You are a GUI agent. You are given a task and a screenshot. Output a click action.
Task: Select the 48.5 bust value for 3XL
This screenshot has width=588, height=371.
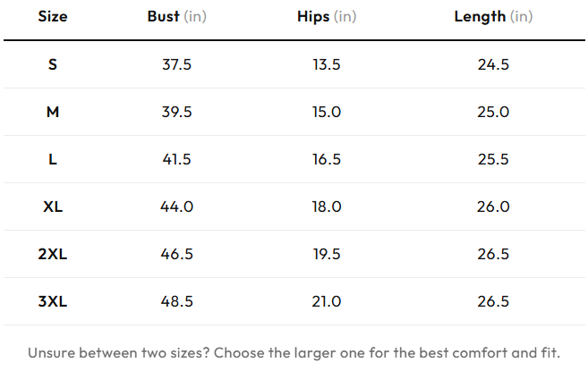pos(176,301)
